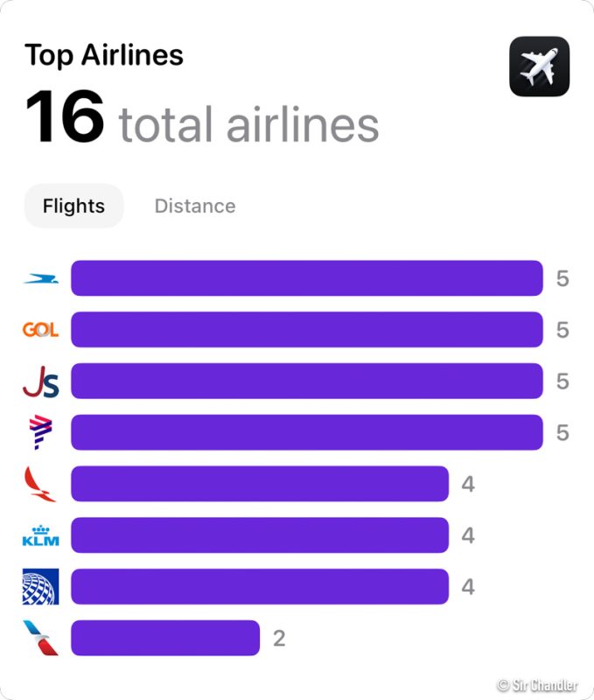Switch to the Distance tab
Viewport: 594px width, 700px height.
pos(195,206)
